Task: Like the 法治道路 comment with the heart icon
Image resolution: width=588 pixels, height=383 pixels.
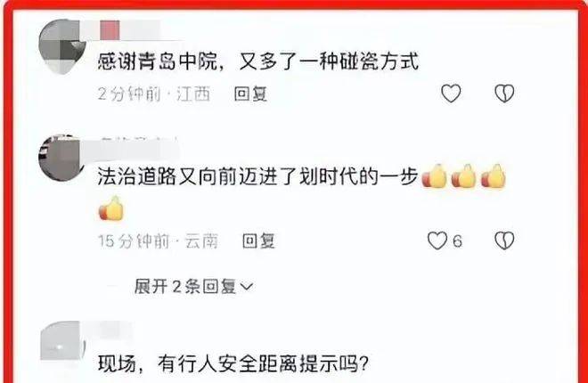Action: [437, 240]
